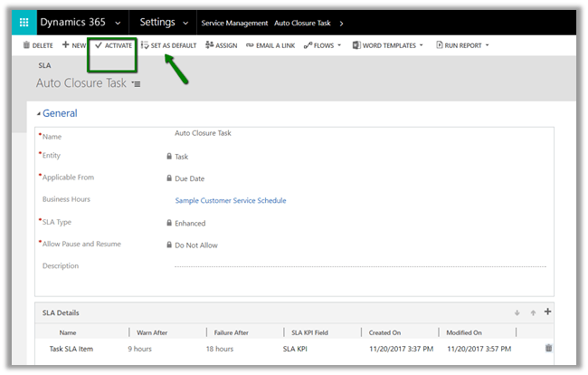Delete the Task SLA Item row trash icon
Viewport: 588px width, 375px height.
(548, 348)
